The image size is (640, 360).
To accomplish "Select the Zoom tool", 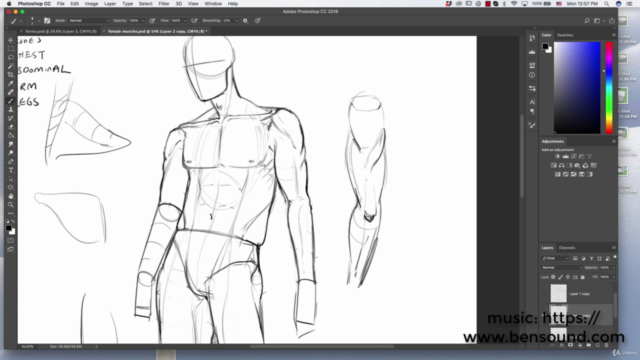I will pyautogui.click(x=11, y=205).
